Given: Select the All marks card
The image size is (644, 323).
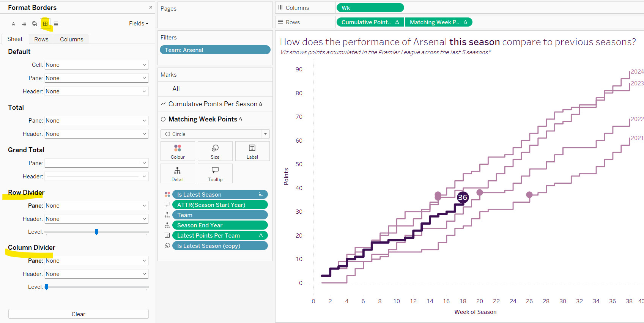Looking at the screenshot, I should click(x=215, y=89).
